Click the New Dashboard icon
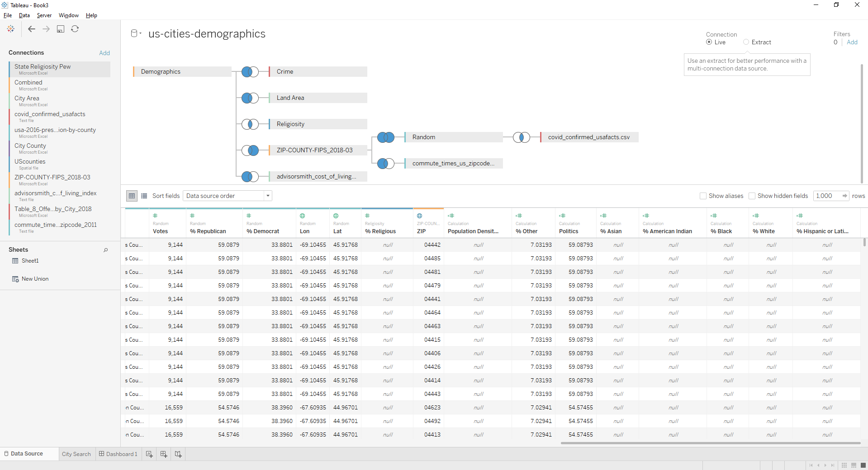Image resolution: width=868 pixels, height=470 pixels. [164, 454]
